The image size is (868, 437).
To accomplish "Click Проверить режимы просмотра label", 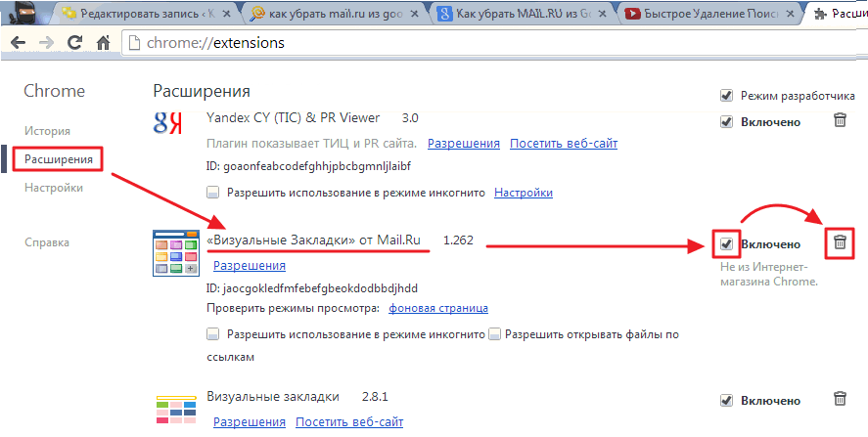I will (293, 308).
